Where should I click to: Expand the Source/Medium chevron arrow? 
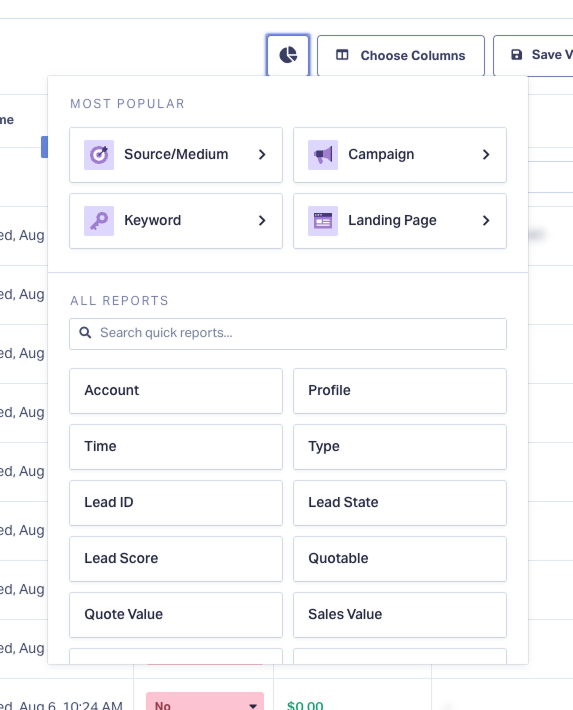262,155
